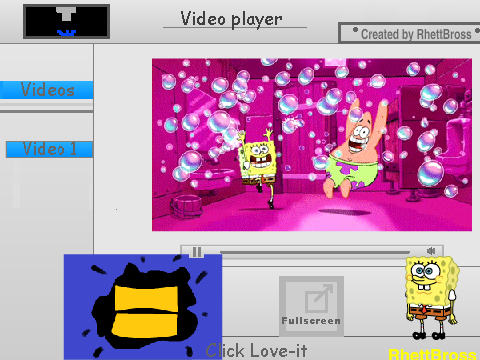Click the yellow RhettBross text
Image resolution: width=480 pixels, height=360 pixels.
tap(433, 354)
